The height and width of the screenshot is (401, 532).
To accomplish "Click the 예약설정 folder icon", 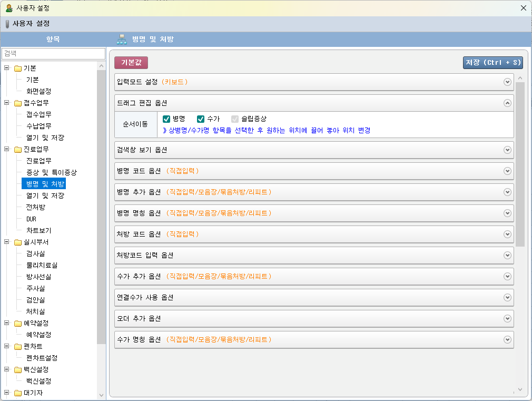I will click(x=18, y=323).
